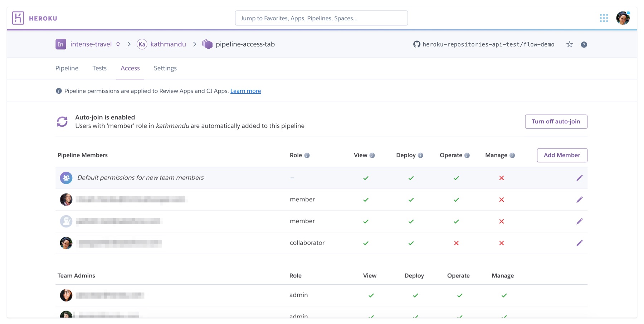Image resolution: width=644 pixels, height=324 pixels.
Task: Click the auto-join refresh icon
Action: 62,122
